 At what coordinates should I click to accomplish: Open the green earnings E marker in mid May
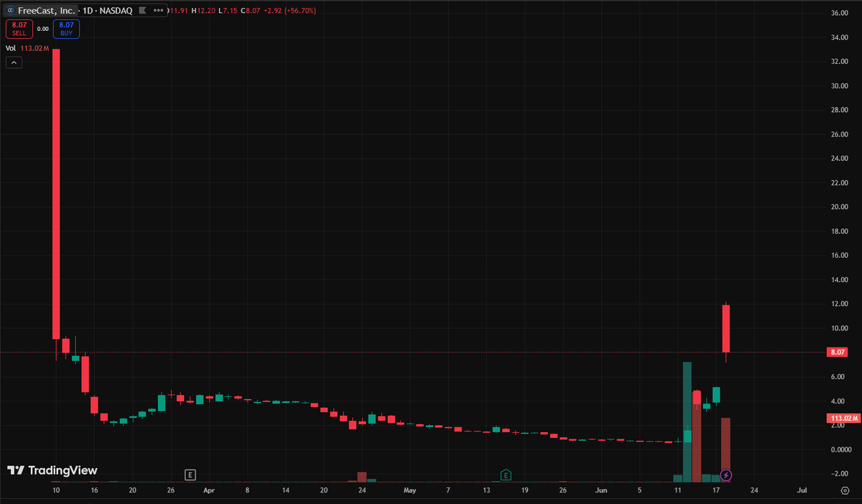pyautogui.click(x=506, y=475)
